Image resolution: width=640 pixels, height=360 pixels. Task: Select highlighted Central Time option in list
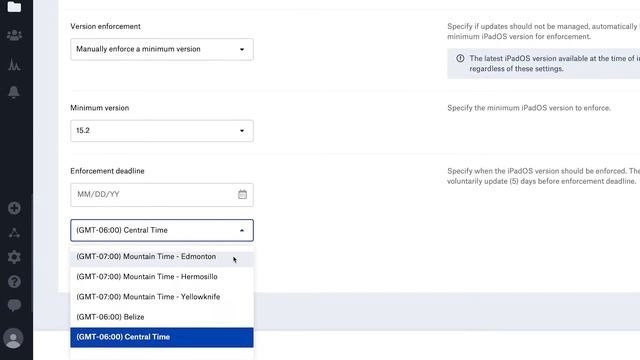[x=162, y=337]
